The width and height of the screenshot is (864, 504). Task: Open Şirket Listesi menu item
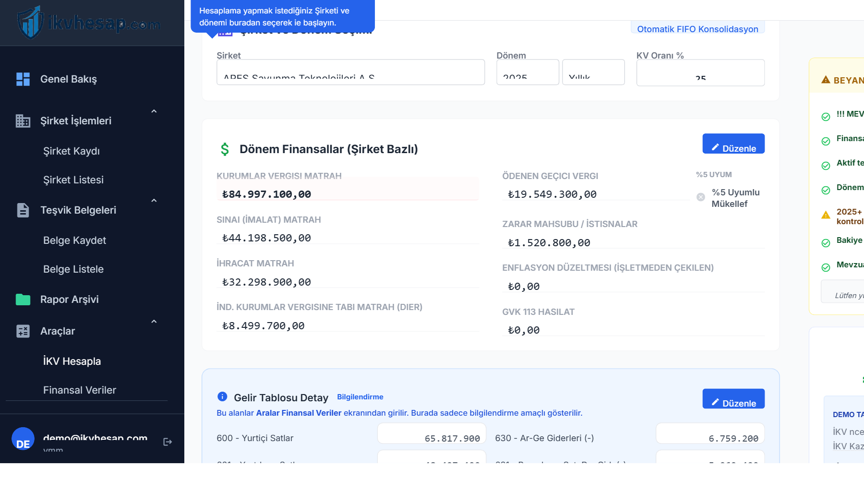tap(73, 180)
